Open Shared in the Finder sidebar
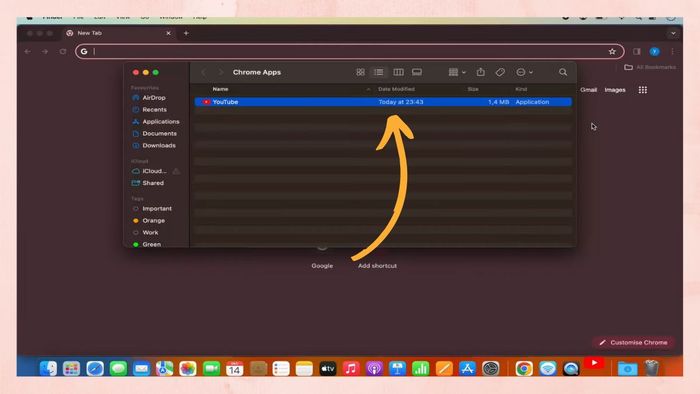This screenshot has width=700, height=394. click(148, 183)
